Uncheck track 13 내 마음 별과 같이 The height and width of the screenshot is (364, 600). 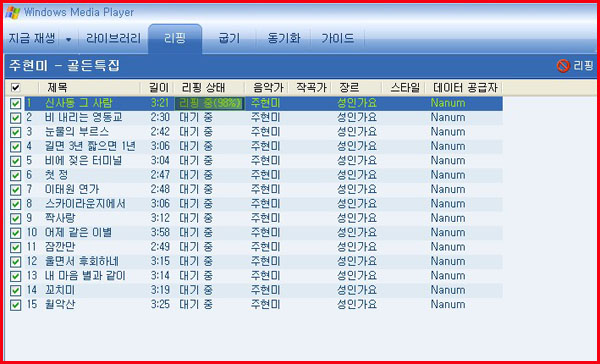(15, 276)
